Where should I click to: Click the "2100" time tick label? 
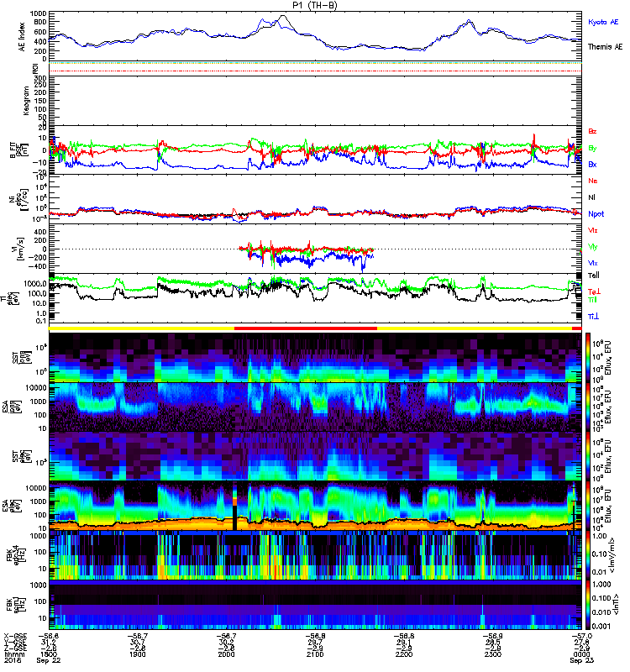coord(315,654)
